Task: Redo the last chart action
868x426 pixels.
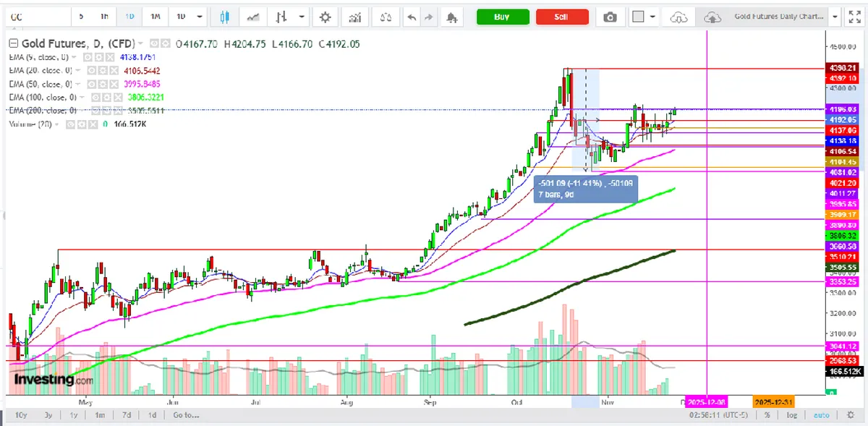Action: [429, 17]
